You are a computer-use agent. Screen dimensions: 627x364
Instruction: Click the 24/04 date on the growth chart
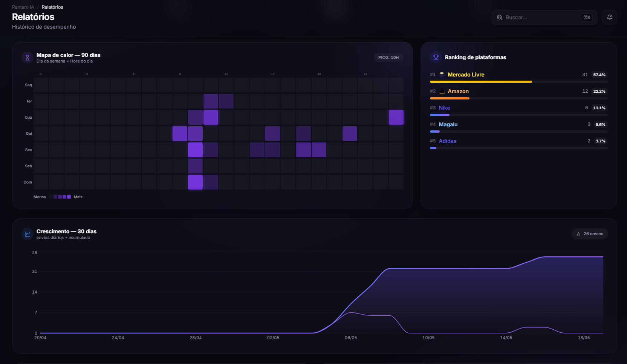pyautogui.click(x=118, y=338)
